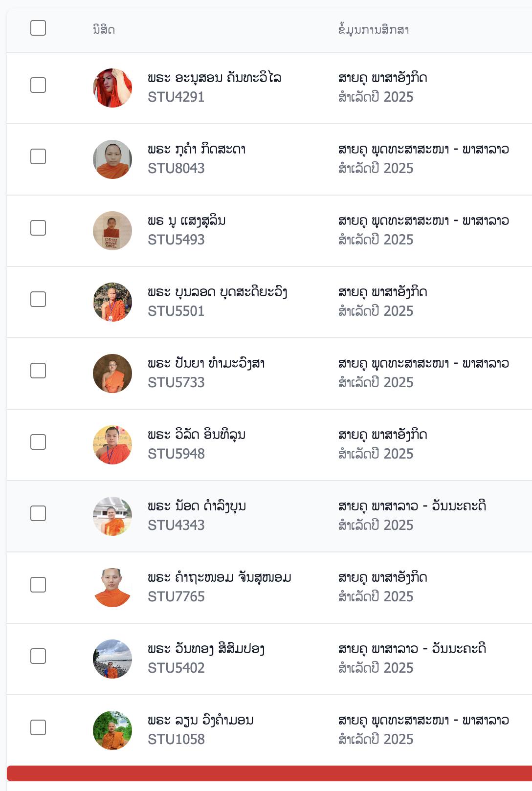Select the checkbox for STU1058
This screenshot has height=791, width=532.
(38, 727)
